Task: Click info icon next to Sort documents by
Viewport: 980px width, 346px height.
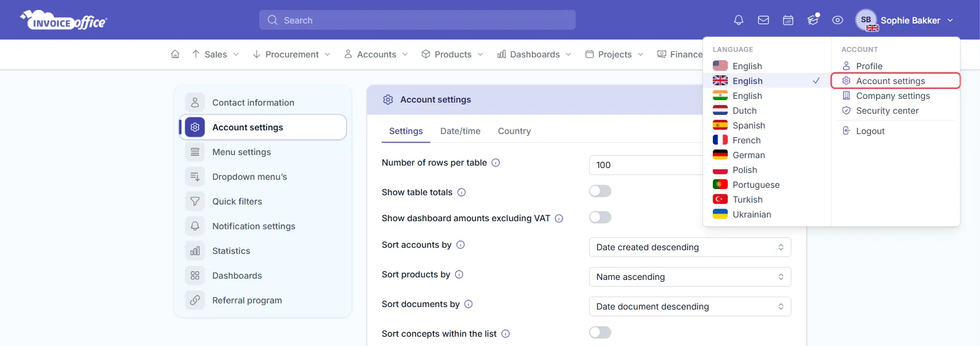Action: [x=469, y=304]
